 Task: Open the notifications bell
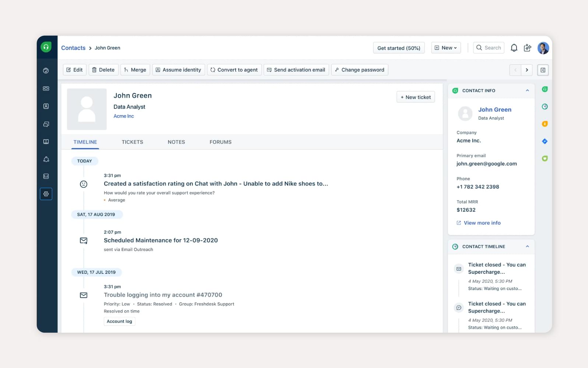coord(514,48)
